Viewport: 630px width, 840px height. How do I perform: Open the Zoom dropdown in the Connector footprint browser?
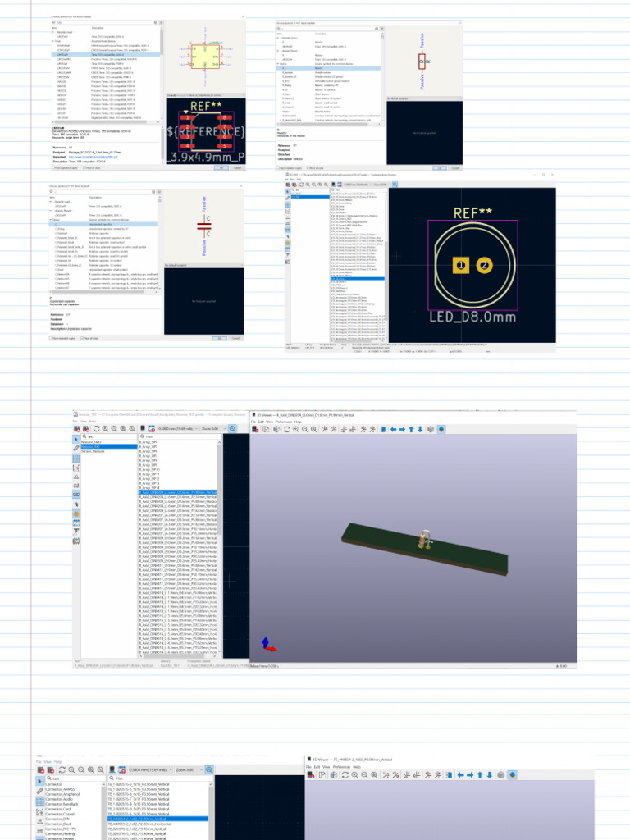[189, 769]
